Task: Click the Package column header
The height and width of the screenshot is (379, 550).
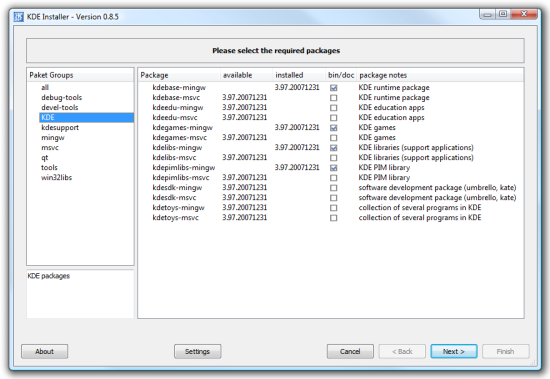Action: (x=179, y=75)
